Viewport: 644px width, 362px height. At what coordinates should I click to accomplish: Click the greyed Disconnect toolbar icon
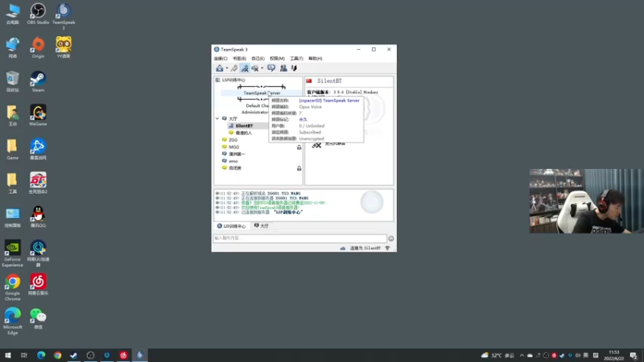[x=234, y=68]
